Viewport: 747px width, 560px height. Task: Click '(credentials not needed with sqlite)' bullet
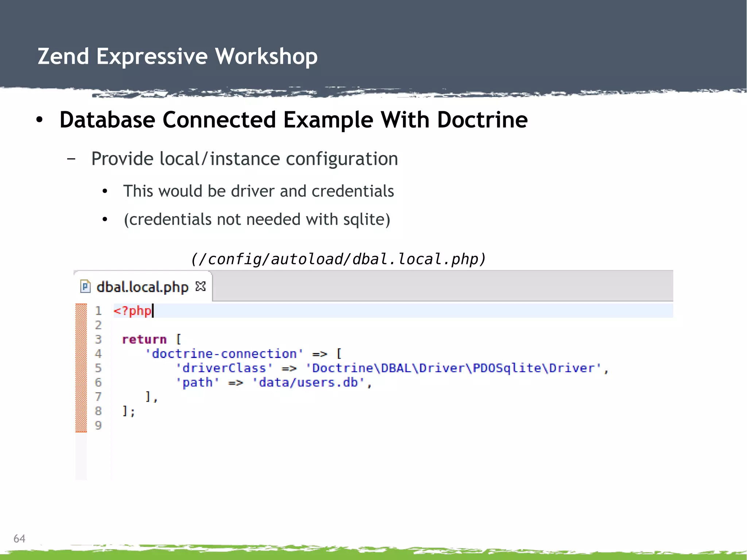point(257,220)
